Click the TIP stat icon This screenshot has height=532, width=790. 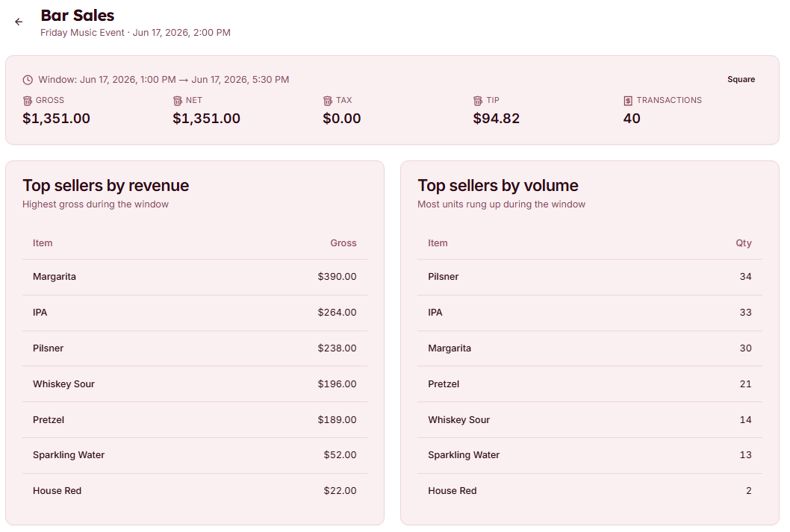(478, 101)
